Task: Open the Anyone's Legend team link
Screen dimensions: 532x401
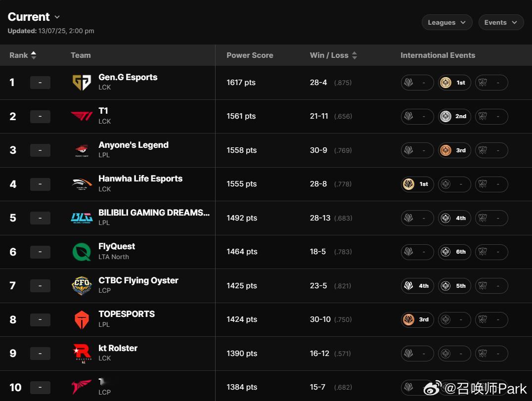Action: coord(133,145)
